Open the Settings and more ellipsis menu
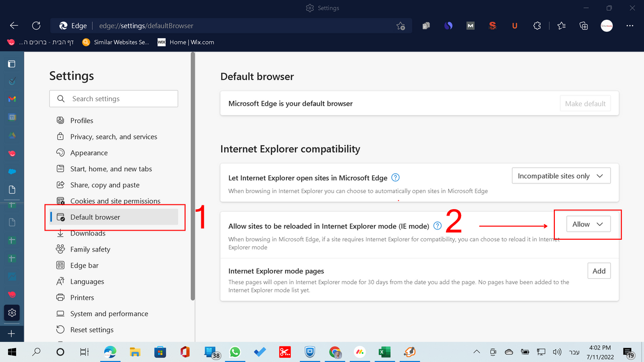 click(x=630, y=25)
